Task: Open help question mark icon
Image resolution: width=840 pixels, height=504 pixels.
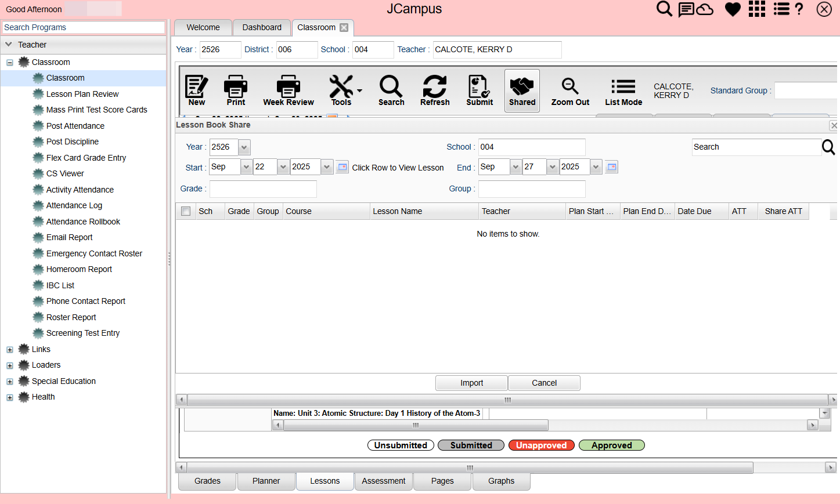Action: pyautogui.click(x=799, y=9)
